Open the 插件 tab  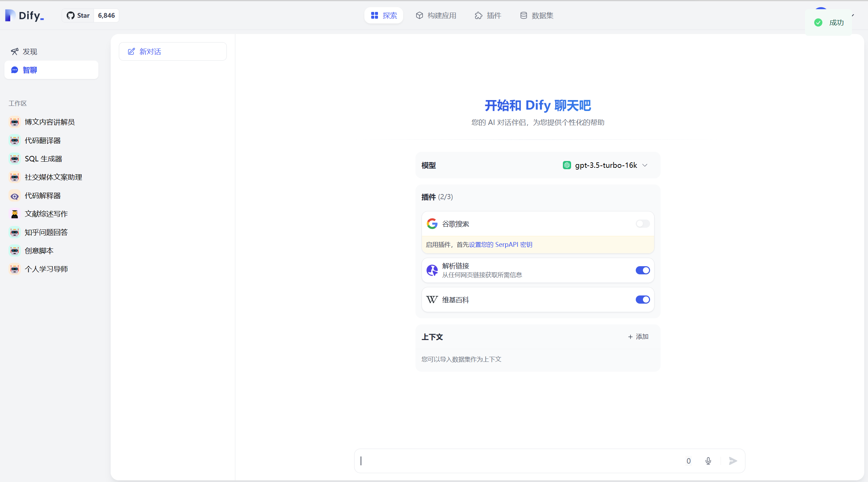[x=488, y=15]
